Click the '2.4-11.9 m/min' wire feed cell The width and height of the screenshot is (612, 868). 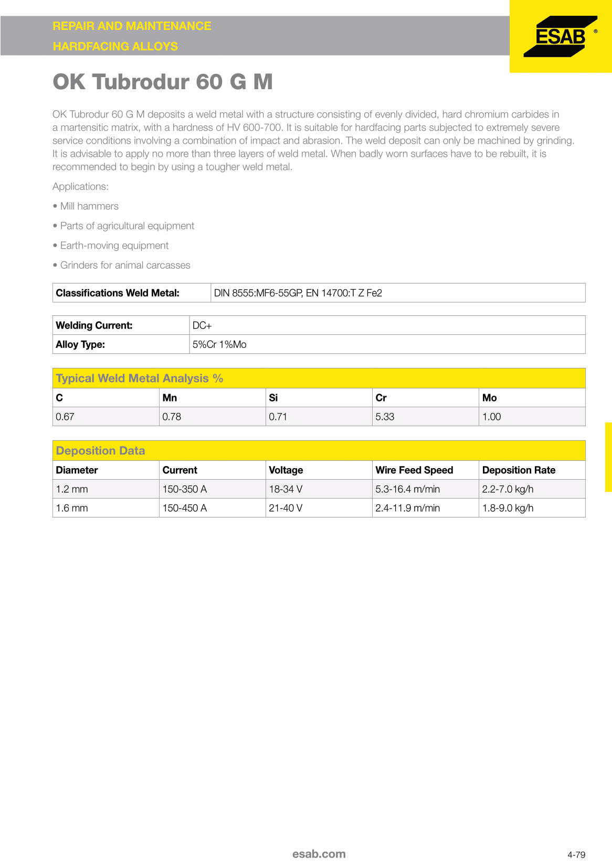(426, 508)
